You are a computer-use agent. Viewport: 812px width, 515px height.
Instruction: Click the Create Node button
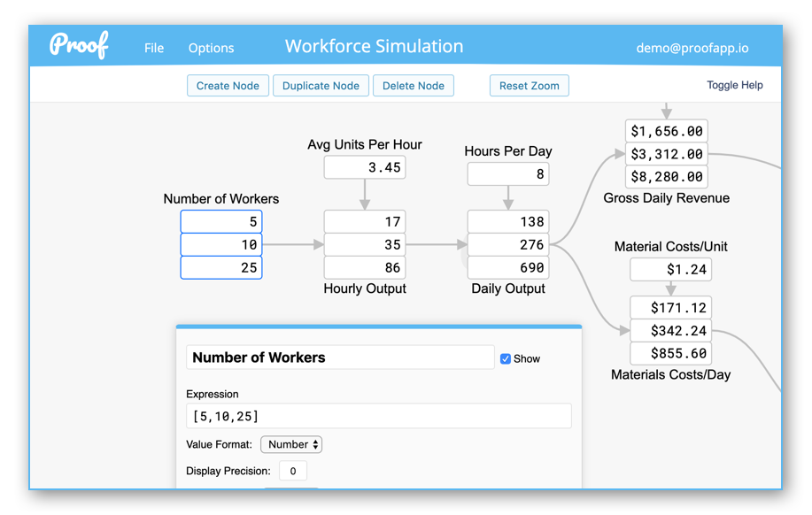coord(228,86)
